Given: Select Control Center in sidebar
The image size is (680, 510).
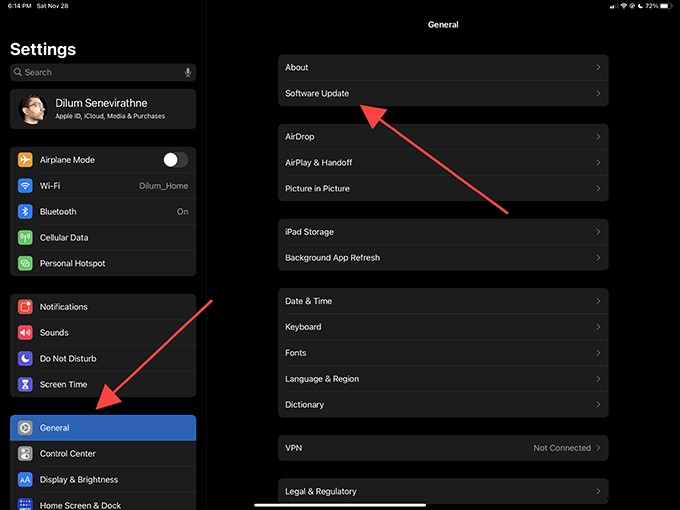Looking at the screenshot, I should (x=103, y=454).
